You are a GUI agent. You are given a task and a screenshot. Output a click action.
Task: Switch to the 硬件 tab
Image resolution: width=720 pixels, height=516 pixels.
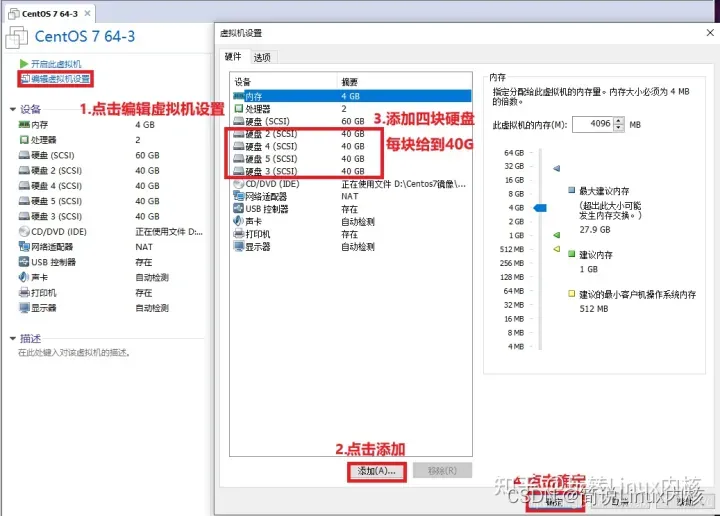pyautogui.click(x=233, y=56)
